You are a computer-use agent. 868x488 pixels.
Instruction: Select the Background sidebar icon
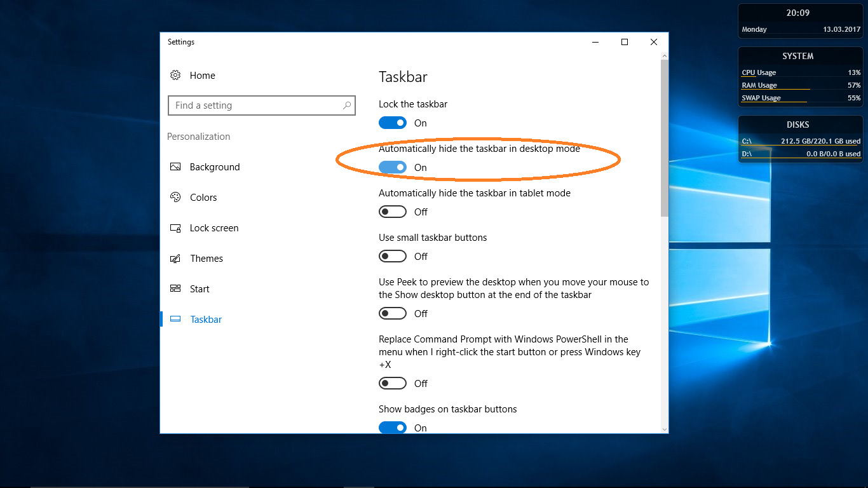[175, 166]
